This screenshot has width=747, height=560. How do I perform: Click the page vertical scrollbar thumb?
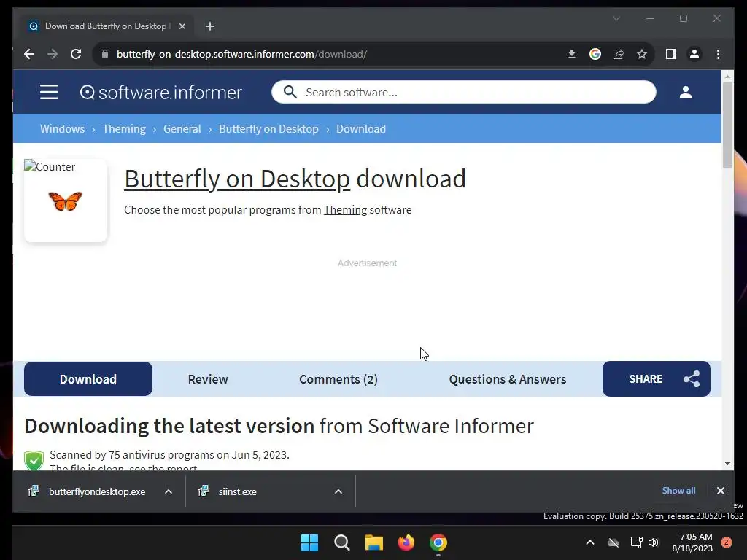click(727, 125)
